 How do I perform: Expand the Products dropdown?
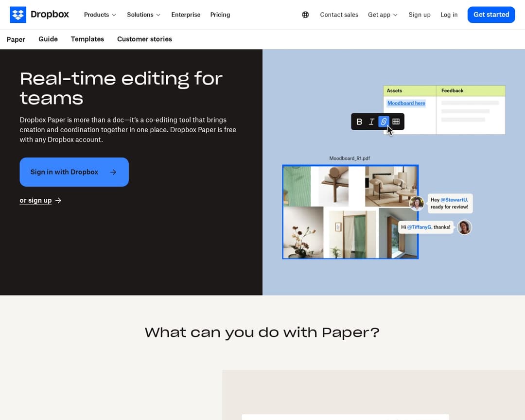tap(100, 15)
